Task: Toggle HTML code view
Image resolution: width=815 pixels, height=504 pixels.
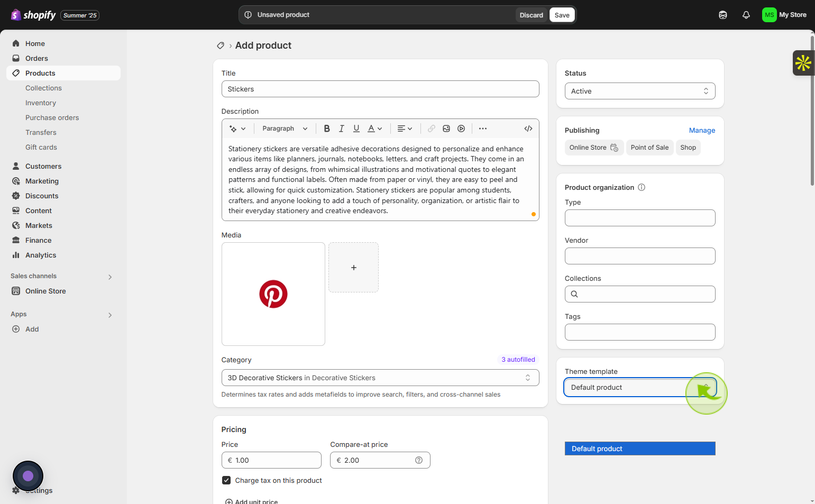Action: [x=528, y=129]
